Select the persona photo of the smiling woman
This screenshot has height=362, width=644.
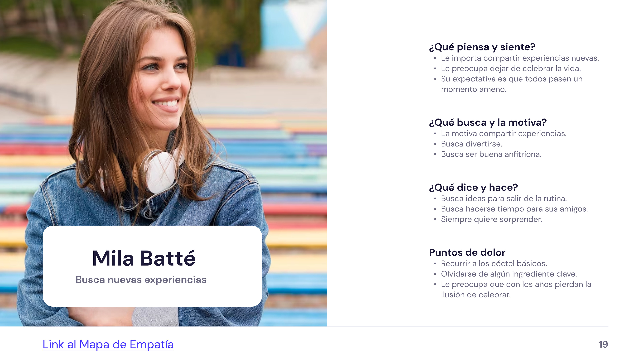click(164, 112)
